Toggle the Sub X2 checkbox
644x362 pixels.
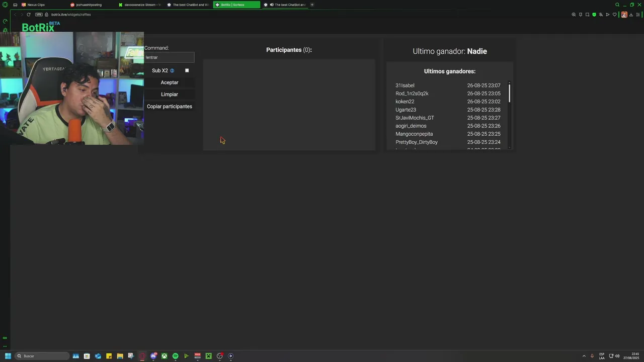(187, 70)
